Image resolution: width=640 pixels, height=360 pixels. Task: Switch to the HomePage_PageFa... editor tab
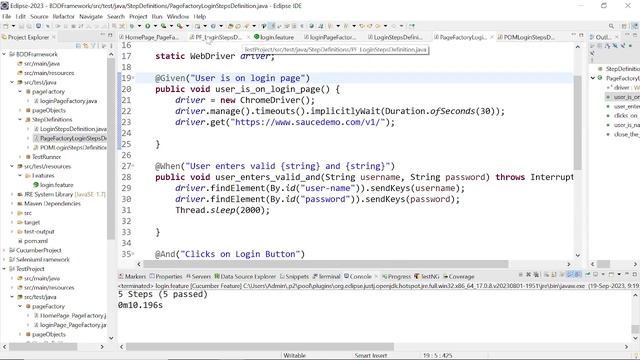(149, 37)
